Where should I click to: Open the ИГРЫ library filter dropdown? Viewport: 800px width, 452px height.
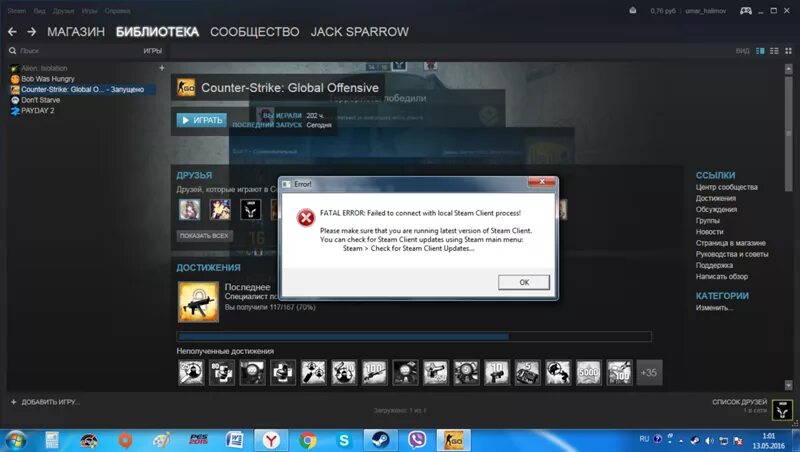[153, 51]
